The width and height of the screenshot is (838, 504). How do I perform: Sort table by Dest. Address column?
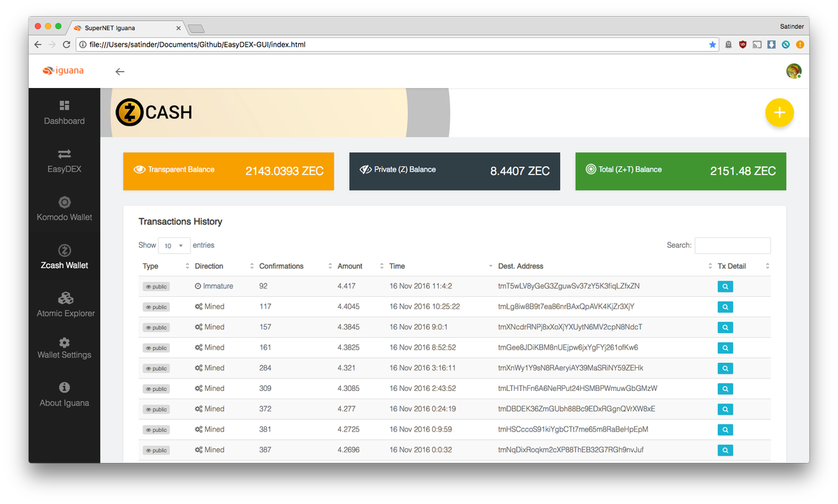pos(604,266)
